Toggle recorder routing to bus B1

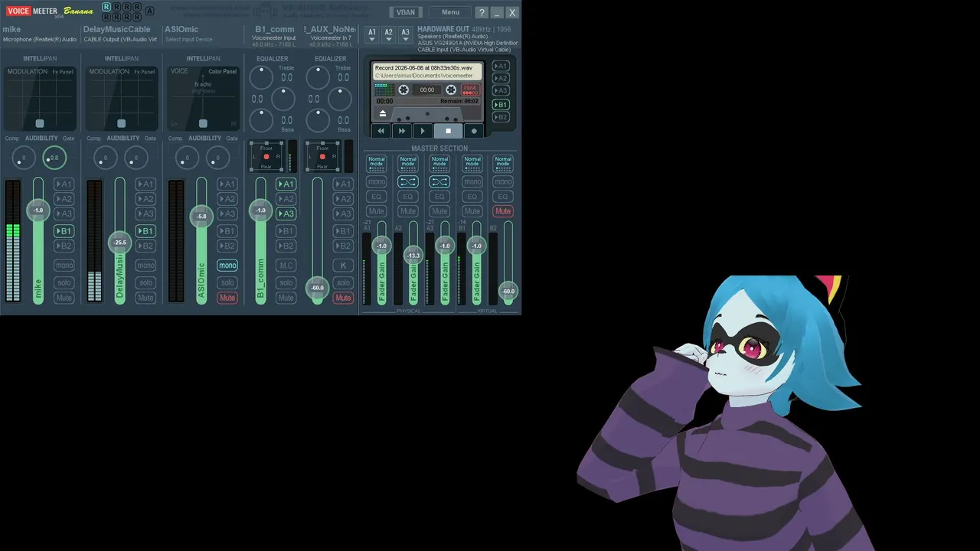(501, 105)
